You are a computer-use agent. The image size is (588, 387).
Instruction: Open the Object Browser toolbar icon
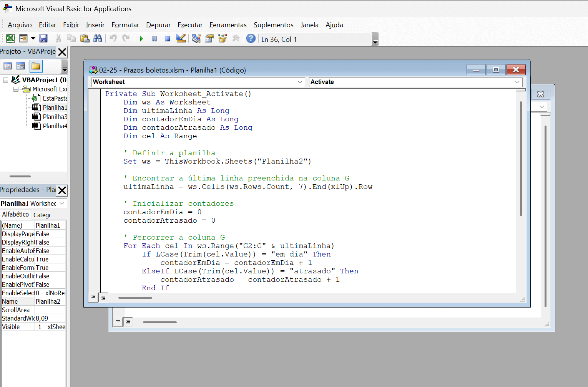tap(223, 38)
